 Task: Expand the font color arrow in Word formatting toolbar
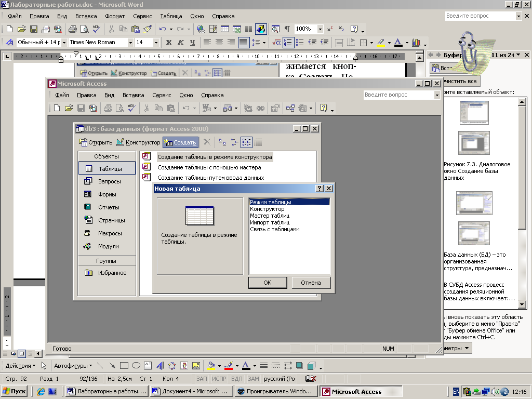[x=407, y=43]
